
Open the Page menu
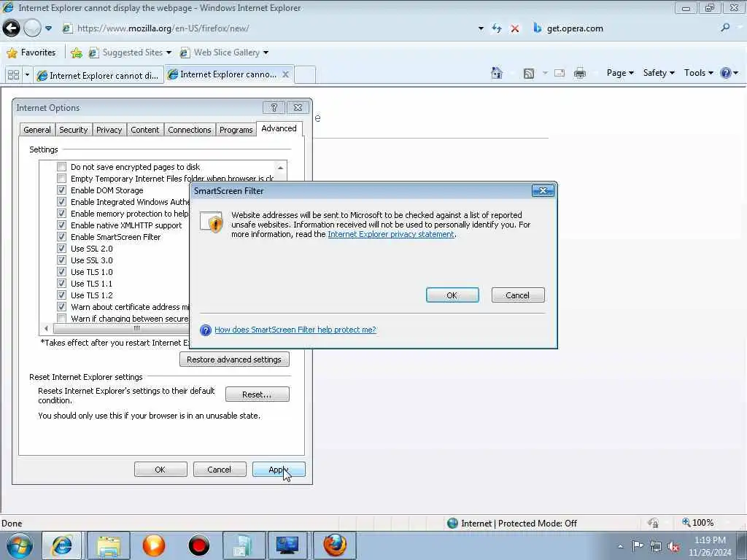pyautogui.click(x=620, y=73)
